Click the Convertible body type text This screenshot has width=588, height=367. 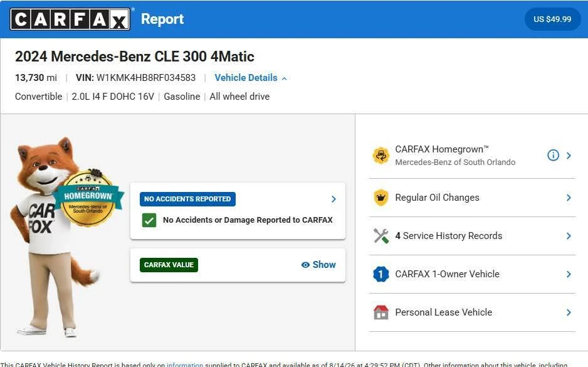39,97
